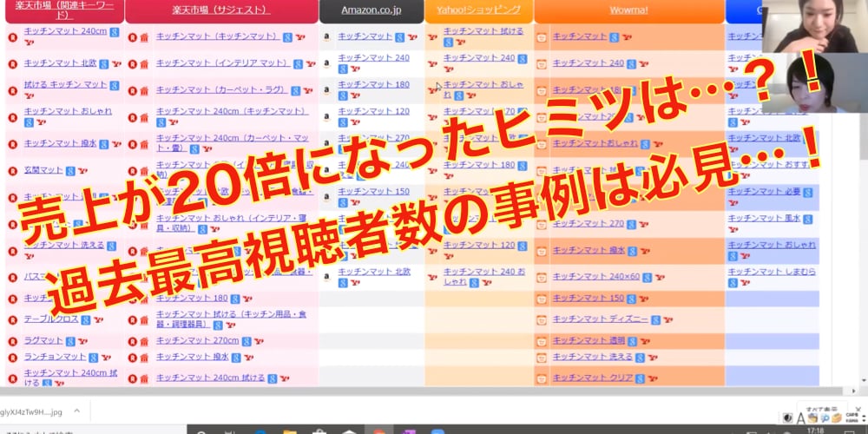Click Yahoo icon beside 楽天 キッチンマット 北欧

115,64
